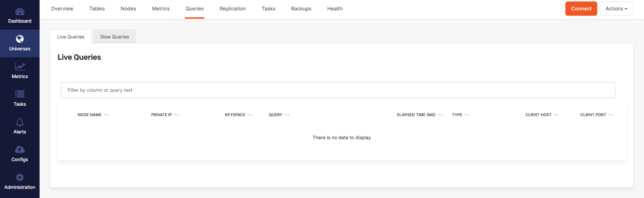The image size is (644, 198).
Task: Select the Tasks list icon in sidebar
Action: point(20,94)
